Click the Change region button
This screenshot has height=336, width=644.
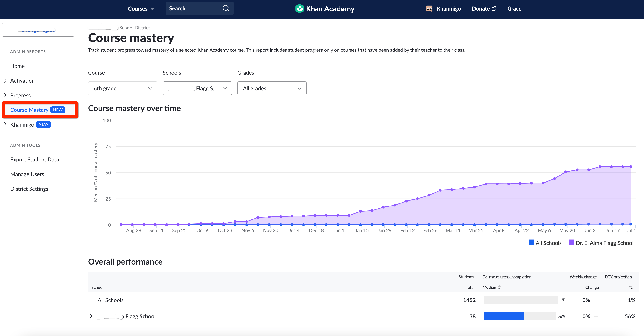38,30
